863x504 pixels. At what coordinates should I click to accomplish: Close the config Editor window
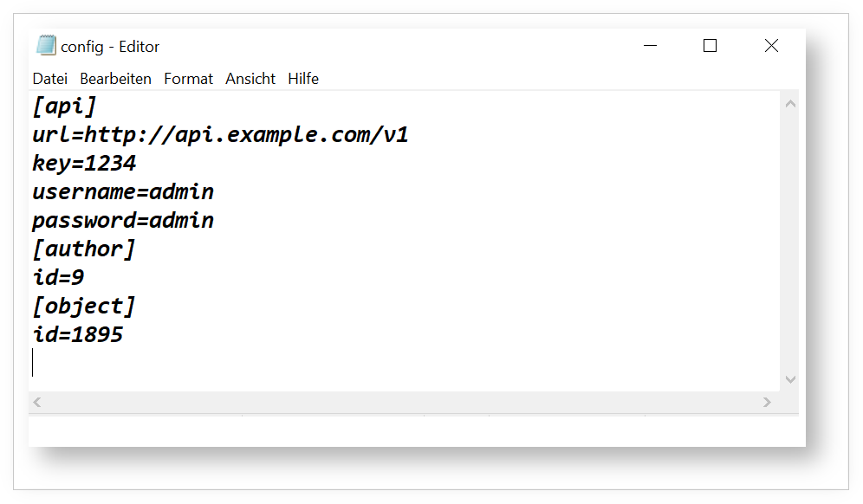click(x=771, y=46)
